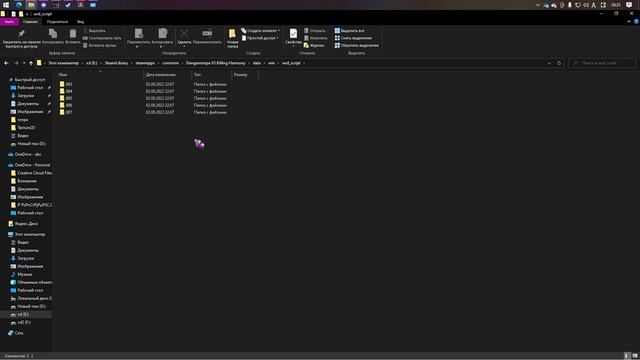The width and height of the screenshot is (640, 360).
Task: Open Локальный диск under This PC
Action: (x=31, y=299)
